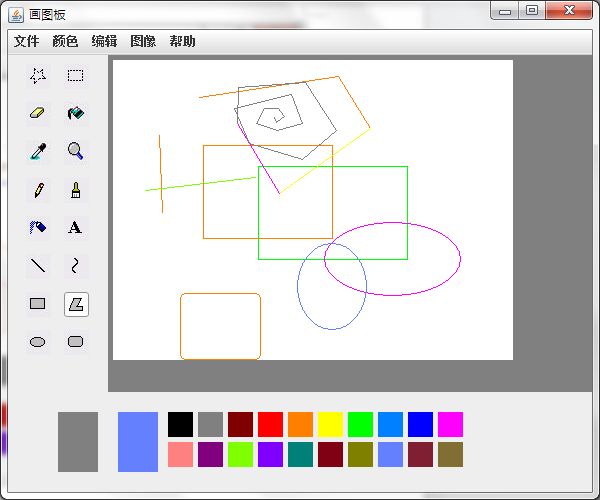The height and width of the screenshot is (500, 600).
Task: Pick the teal color swatch
Action: tap(300, 454)
